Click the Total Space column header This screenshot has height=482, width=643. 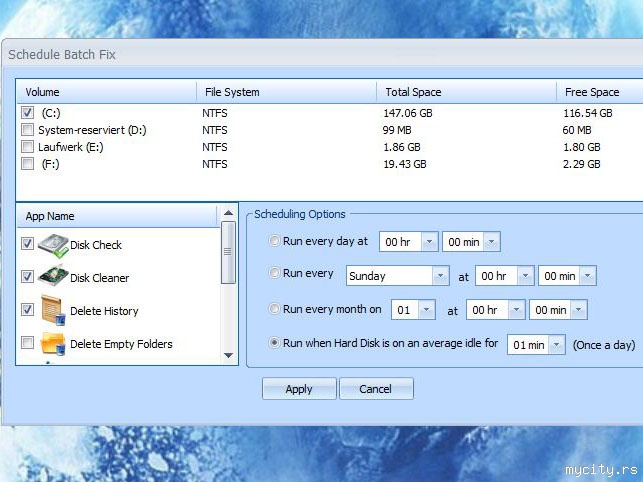466,92
